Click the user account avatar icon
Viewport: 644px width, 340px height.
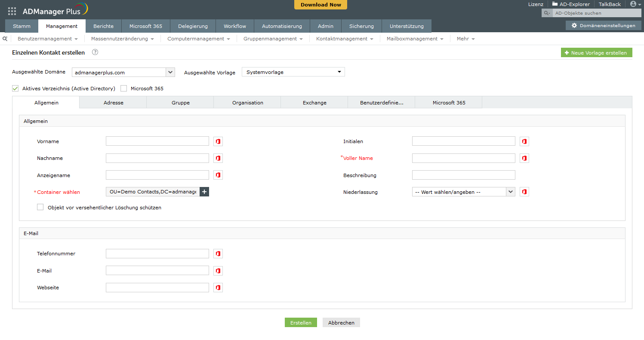633,4
